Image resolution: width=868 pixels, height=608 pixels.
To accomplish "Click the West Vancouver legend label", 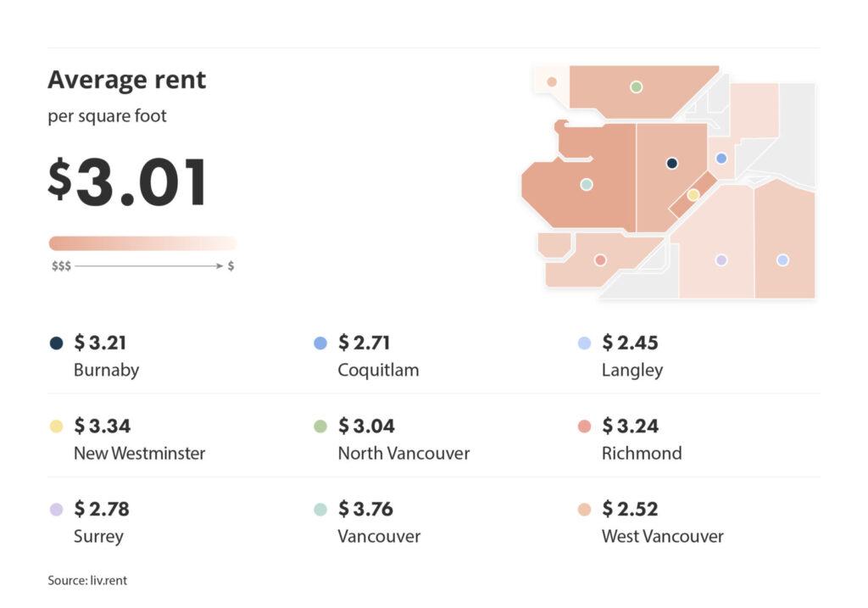I will click(663, 536).
